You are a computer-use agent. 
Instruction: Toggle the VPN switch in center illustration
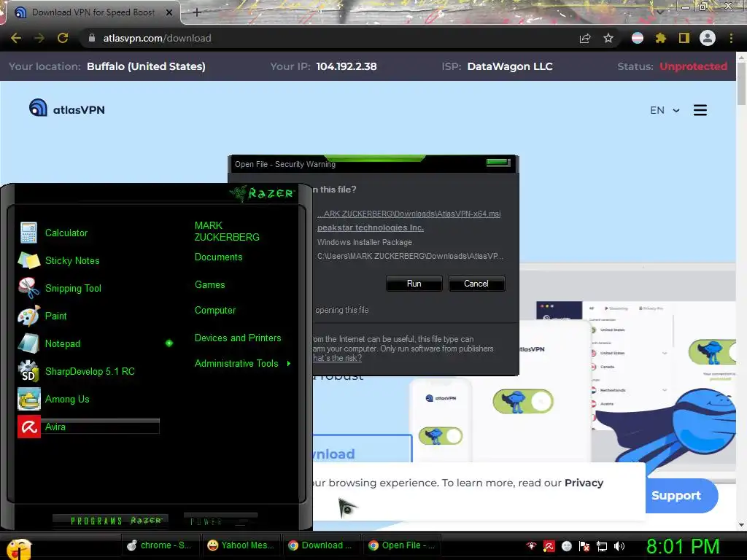(x=523, y=402)
